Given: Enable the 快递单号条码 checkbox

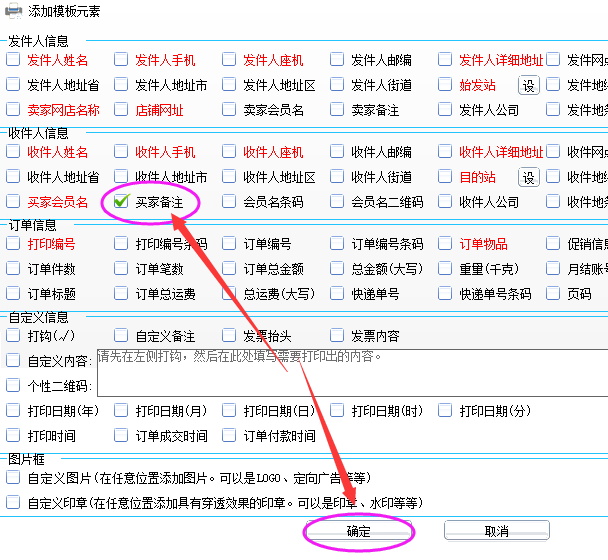Looking at the screenshot, I should coord(445,294).
